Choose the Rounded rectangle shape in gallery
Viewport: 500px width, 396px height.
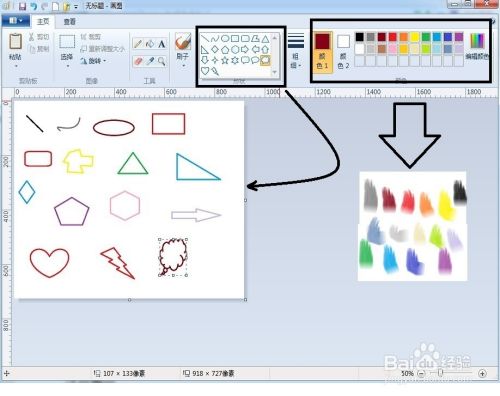click(245, 39)
